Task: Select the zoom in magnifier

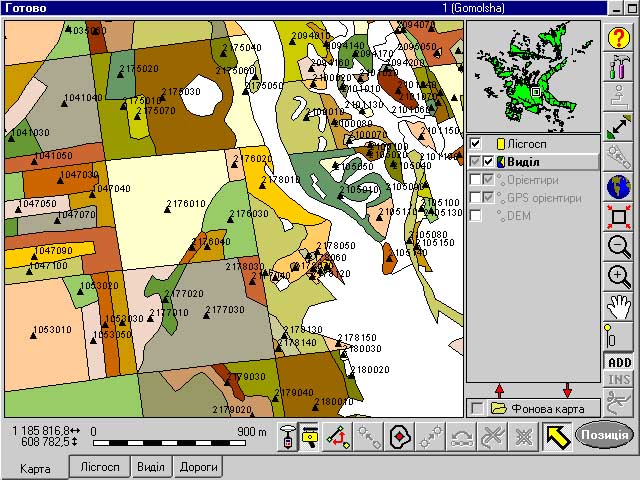Action: coord(618,277)
